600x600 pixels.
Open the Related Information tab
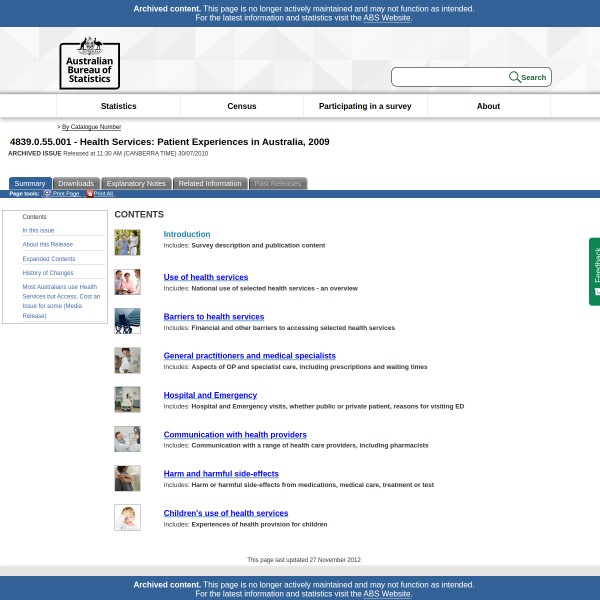click(210, 184)
